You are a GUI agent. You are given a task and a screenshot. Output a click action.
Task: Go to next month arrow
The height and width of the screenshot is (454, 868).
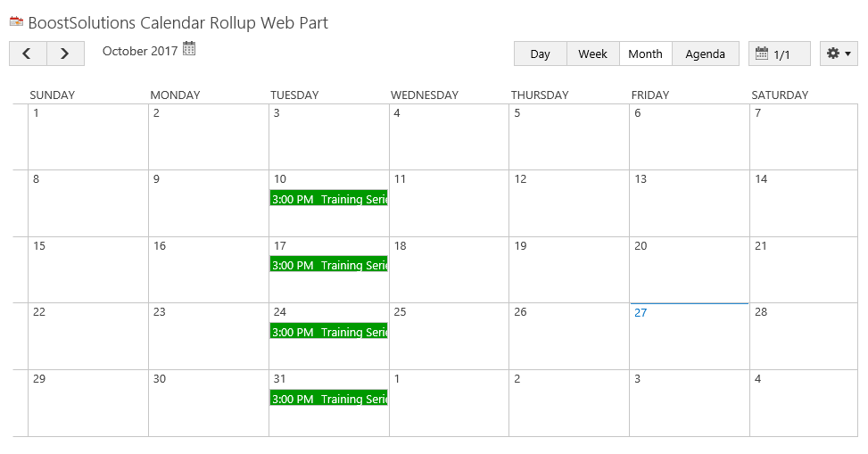[65, 54]
